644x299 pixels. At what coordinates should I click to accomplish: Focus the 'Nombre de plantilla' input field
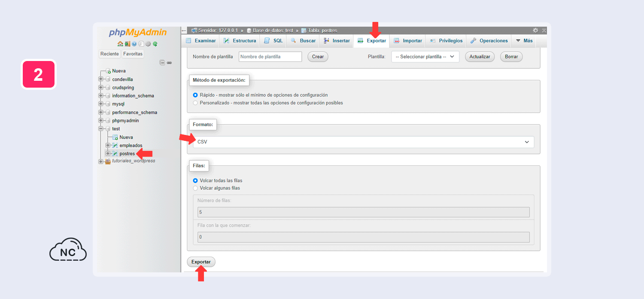(270, 57)
